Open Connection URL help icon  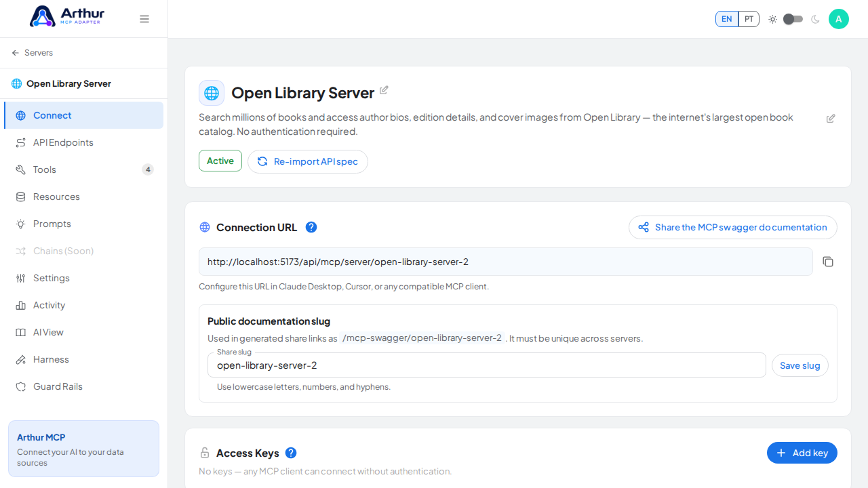click(311, 227)
